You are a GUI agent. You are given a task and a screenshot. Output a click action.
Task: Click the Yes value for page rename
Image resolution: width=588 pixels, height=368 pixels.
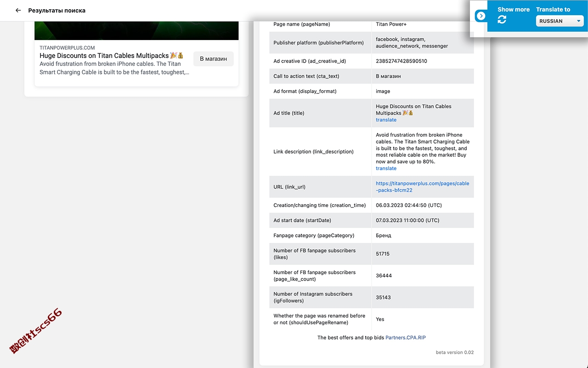(380, 319)
